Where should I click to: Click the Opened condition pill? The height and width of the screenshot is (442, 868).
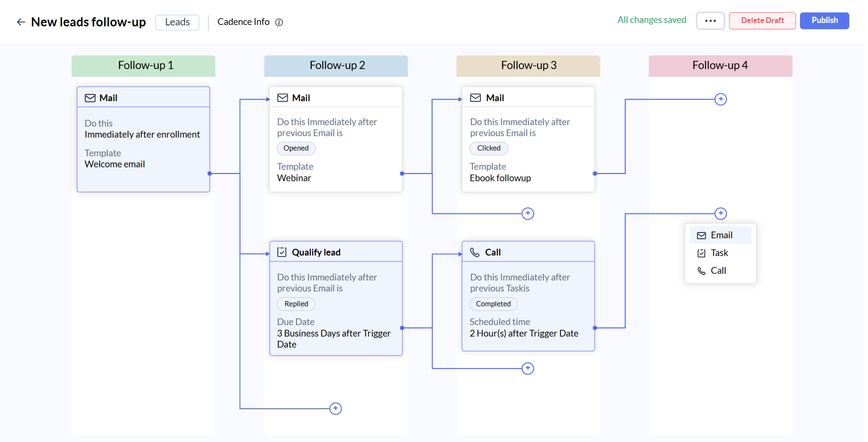tap(296, 148)
